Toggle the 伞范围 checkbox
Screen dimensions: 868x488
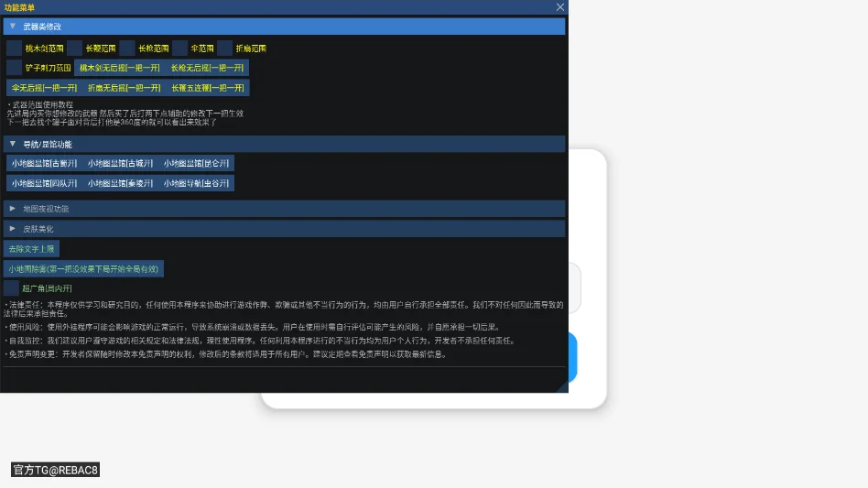[x=179, y=49]
